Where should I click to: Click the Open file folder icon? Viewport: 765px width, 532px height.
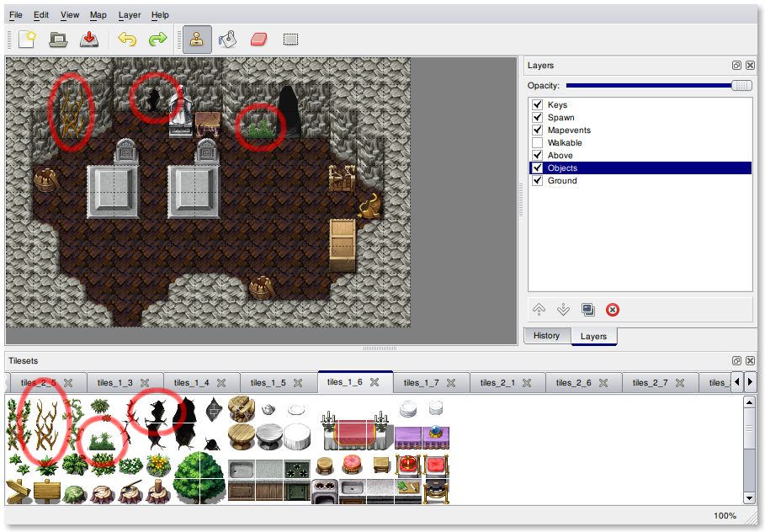pos(58,40)
